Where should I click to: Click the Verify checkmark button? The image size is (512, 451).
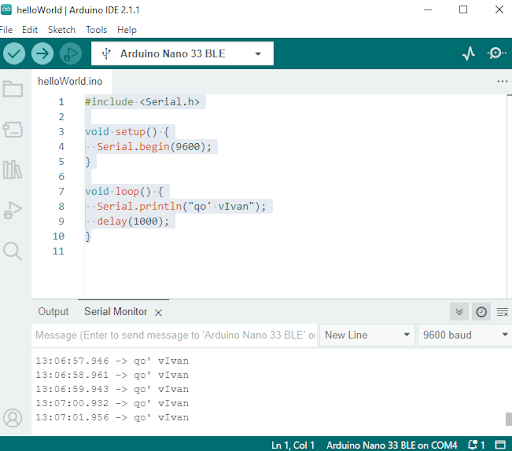[14, 53]
